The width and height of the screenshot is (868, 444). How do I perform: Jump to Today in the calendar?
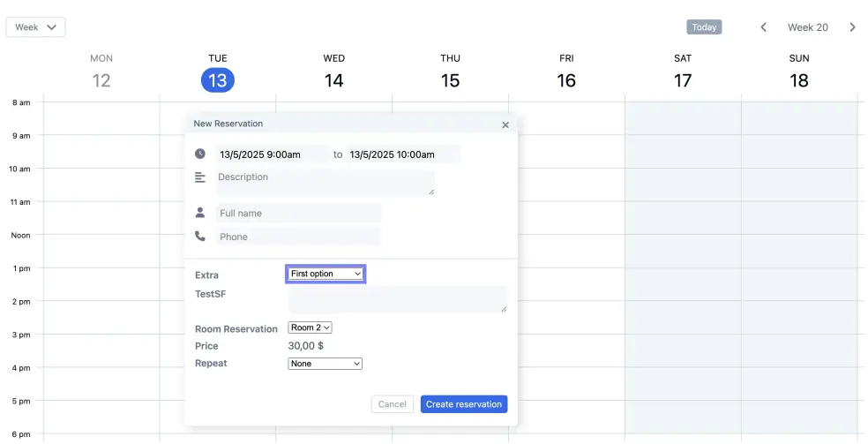[x=704, y=27]
